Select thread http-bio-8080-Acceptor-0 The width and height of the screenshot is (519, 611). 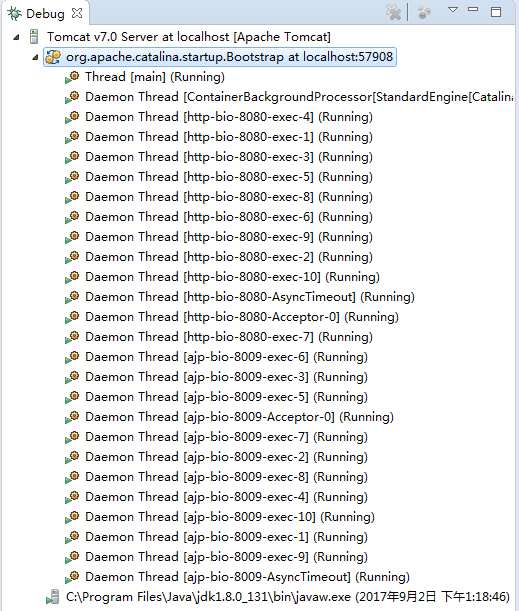point(242,317)
